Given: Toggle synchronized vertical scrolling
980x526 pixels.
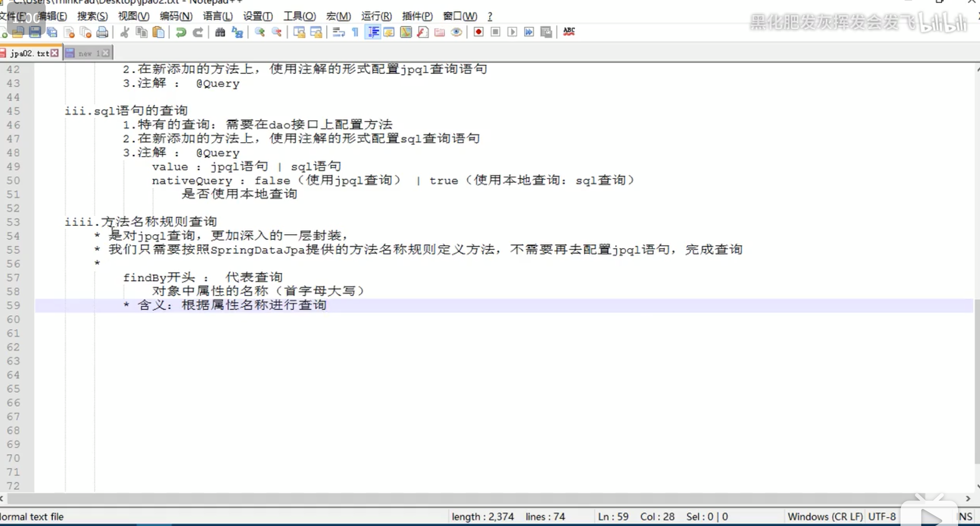Looking at the screenshot, I should pos(299,32).
